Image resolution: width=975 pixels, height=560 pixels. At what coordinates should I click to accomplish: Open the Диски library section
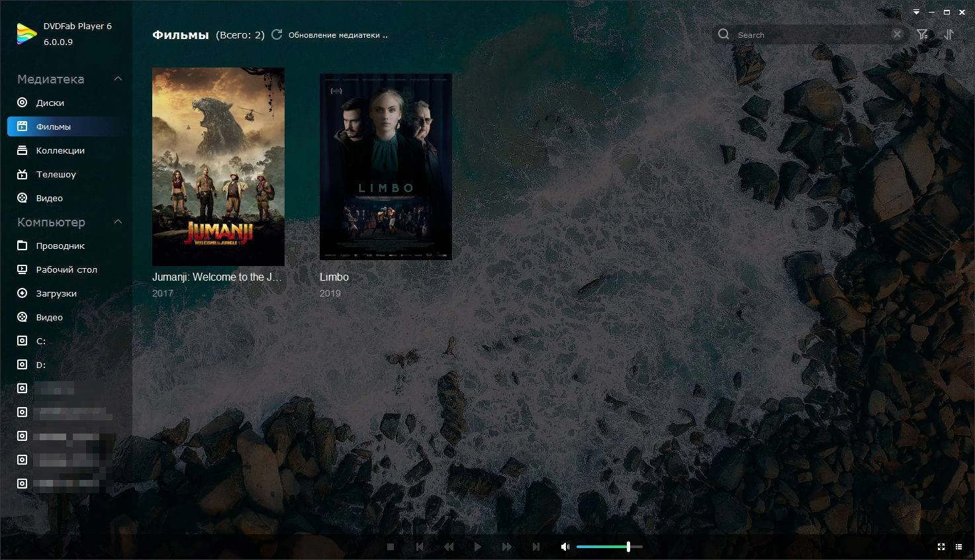50,103
